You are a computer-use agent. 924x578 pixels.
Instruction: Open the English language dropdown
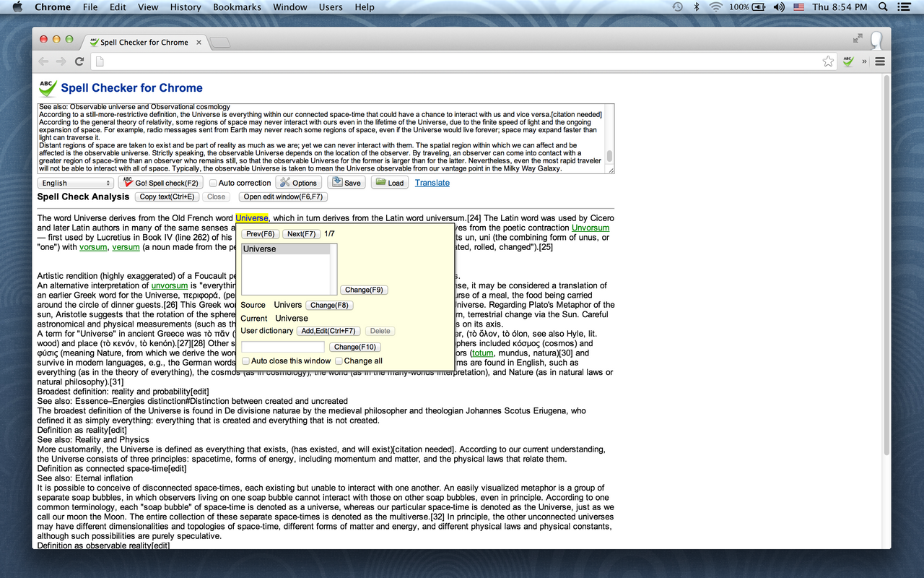75,182
